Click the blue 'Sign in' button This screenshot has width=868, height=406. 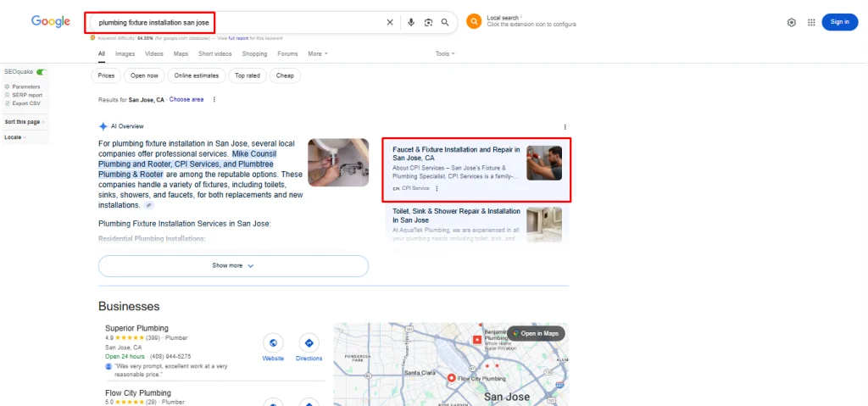[x=839, y=22]
